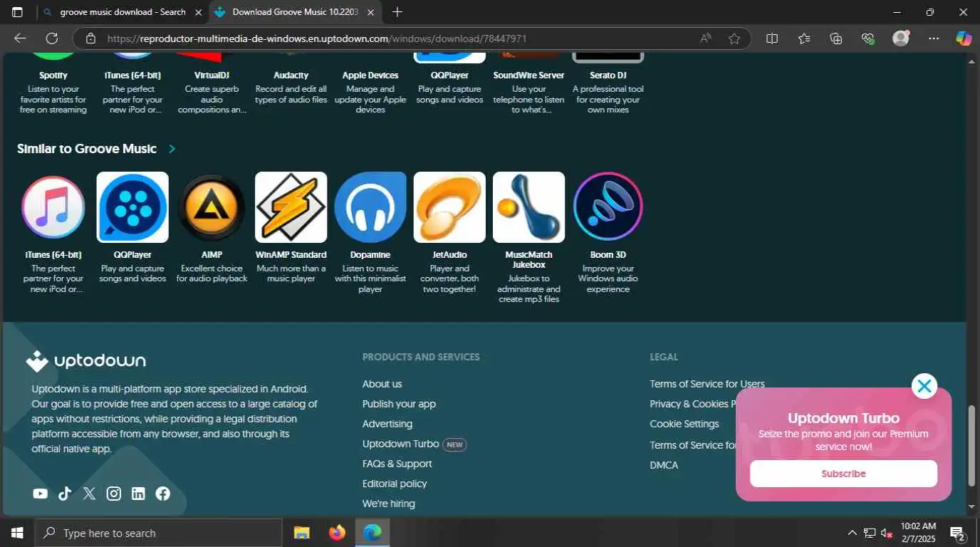This screenshot has height=547, width=980.
Task: Open the Audacity app title link
Action: tap(291, 75)
